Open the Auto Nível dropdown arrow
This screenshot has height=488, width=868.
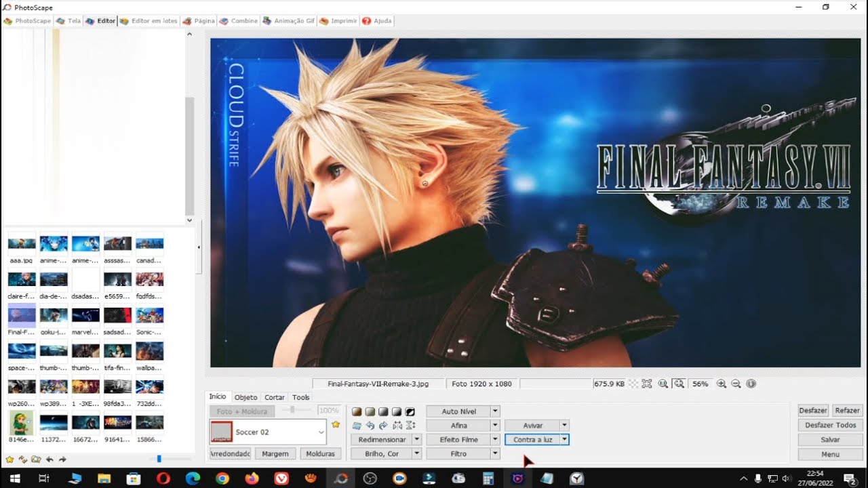496,411
